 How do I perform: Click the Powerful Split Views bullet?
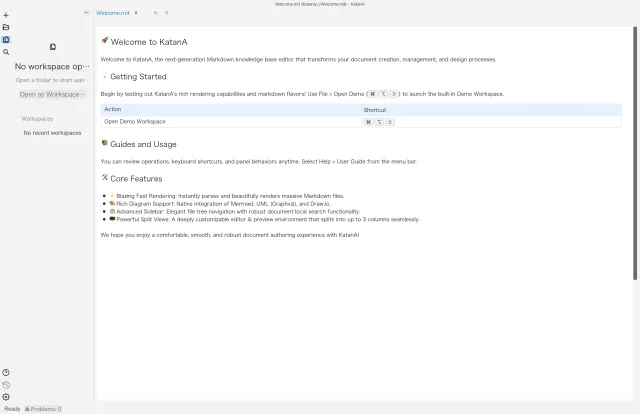[264, 219]
